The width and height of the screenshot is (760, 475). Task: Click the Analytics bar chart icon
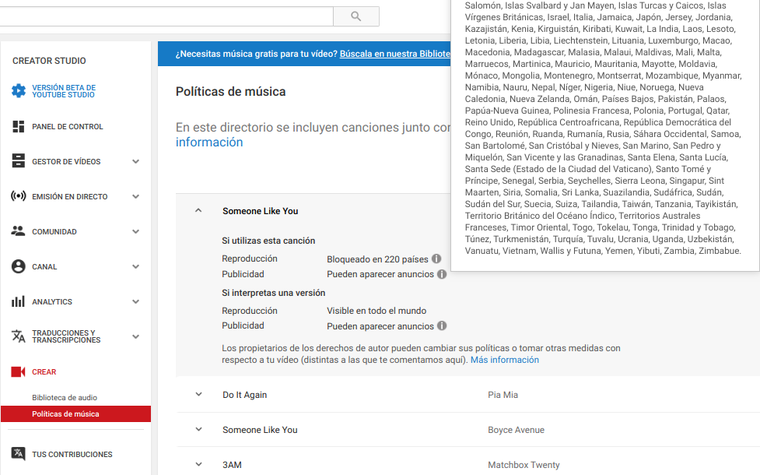18,301
